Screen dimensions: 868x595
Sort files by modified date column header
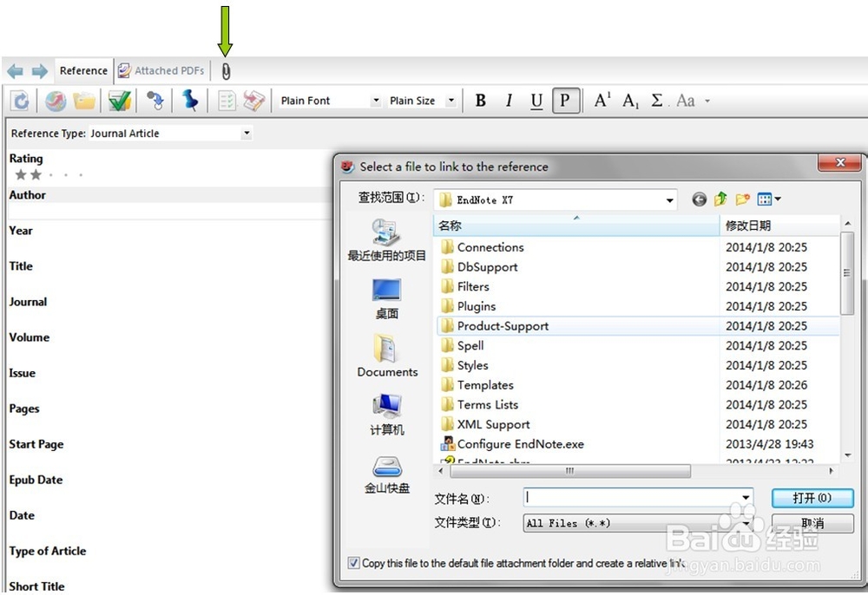point(779,226)
